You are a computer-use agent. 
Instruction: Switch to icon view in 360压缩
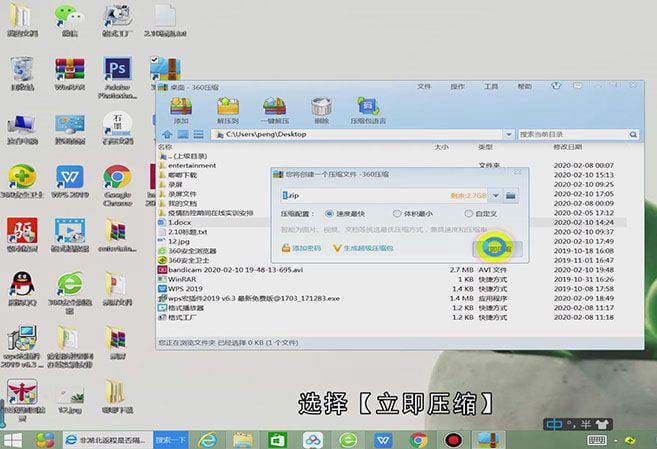coord(183,134)
